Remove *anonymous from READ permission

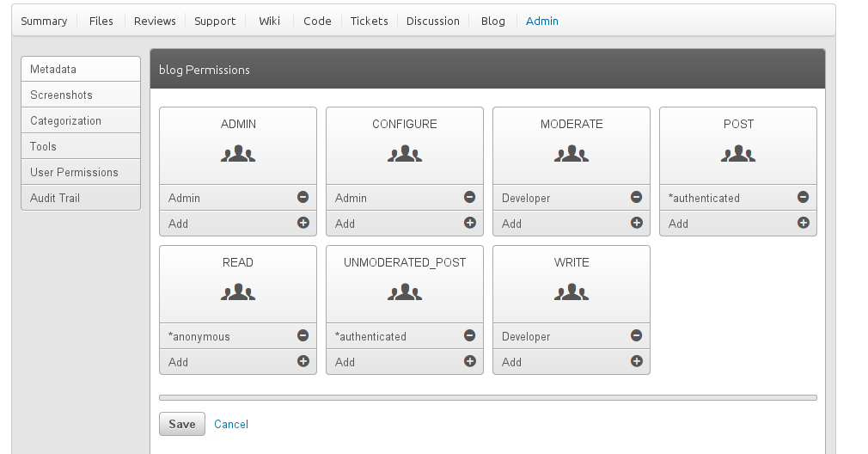(x=303, y=335)
